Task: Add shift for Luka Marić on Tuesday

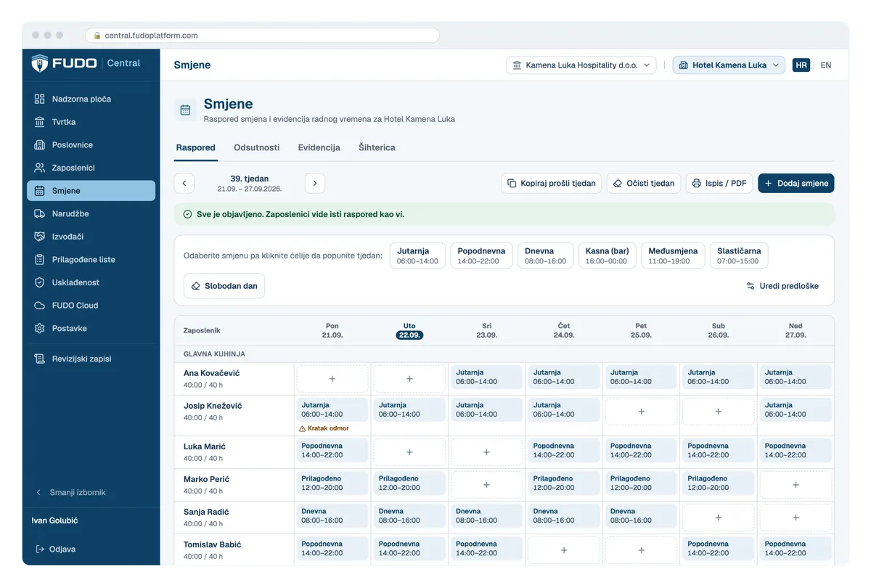Action: [x=409, y=452]
